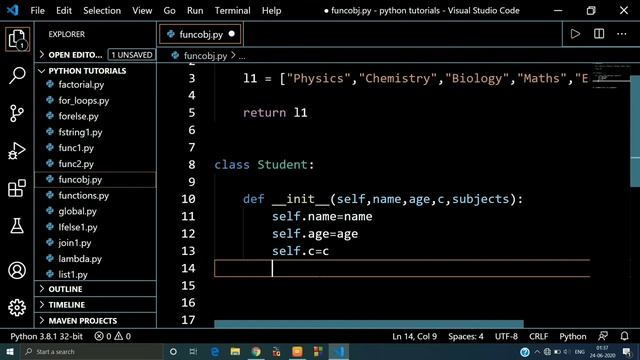Change Python language mode

[x=573, y=336]
